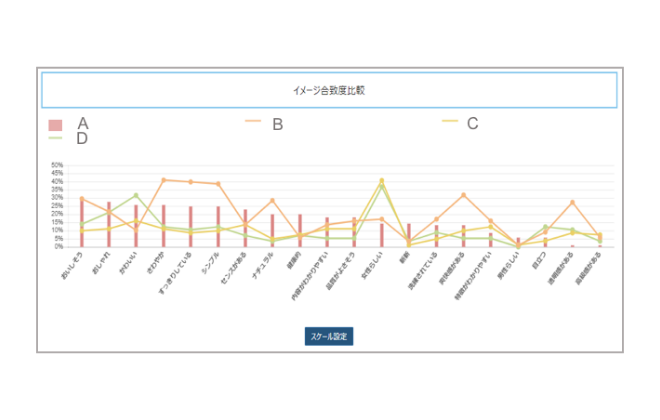The width and height of the screenshot is (660, 420).
Task: Click the イメージ合致度比較 title box
Action: (x=329, y=90)
